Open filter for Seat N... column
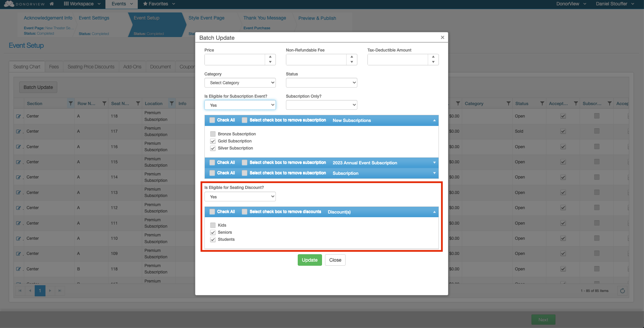This screenshot has width=644, height=328. tap(138, 103)
